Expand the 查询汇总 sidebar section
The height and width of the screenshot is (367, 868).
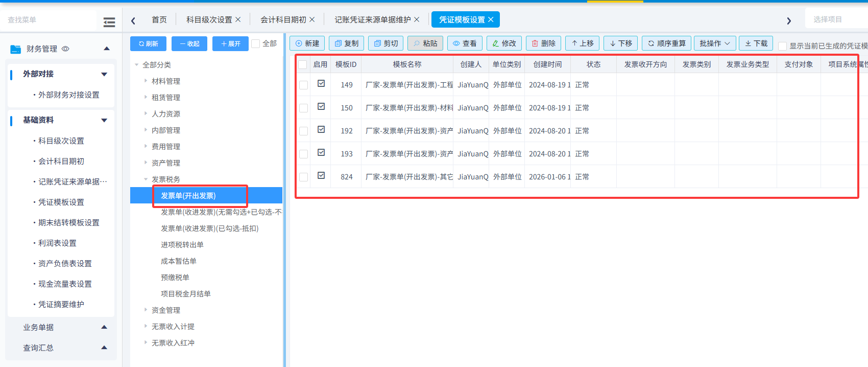pyautogui.click(x=104, y=348)
